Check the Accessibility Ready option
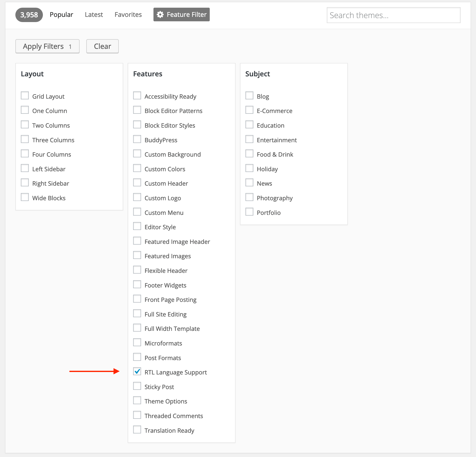The width and height of the screenshot is (476, 457). pyautogui.click(x=137, y=95)
